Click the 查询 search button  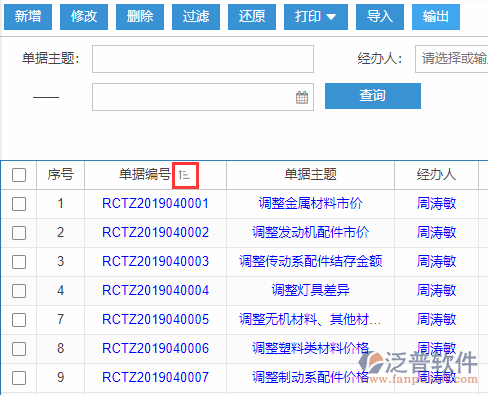pyautogui.click(x=373, y=96)
